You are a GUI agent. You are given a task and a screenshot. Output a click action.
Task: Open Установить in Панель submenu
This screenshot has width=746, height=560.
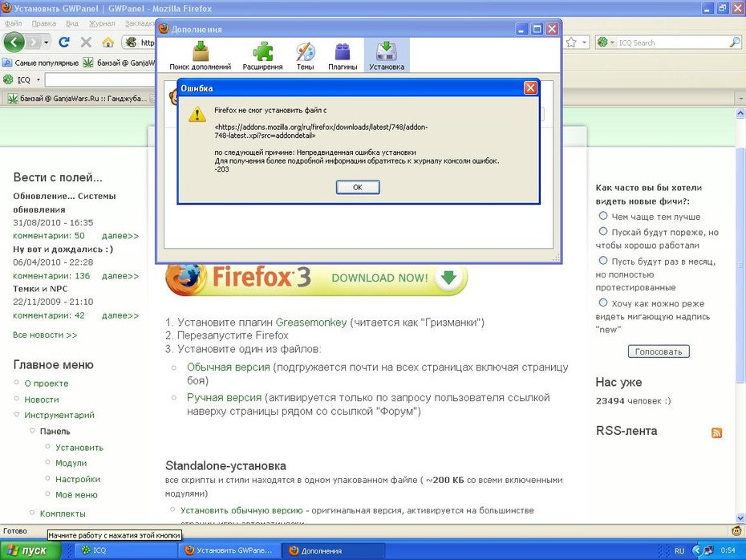click(79, 448)
